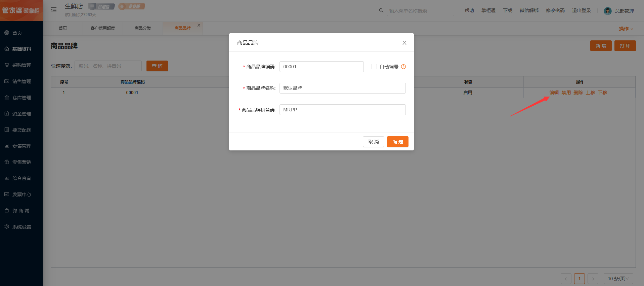
Task: Click 删除 link in row 1
Action: [x=578, y=93]
